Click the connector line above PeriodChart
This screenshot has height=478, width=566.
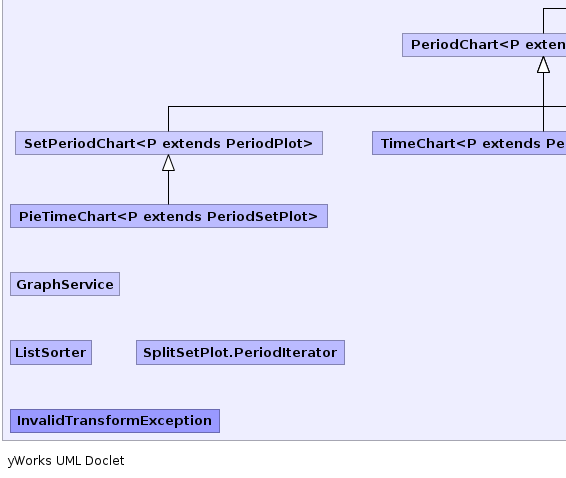(x=544, y=21)
